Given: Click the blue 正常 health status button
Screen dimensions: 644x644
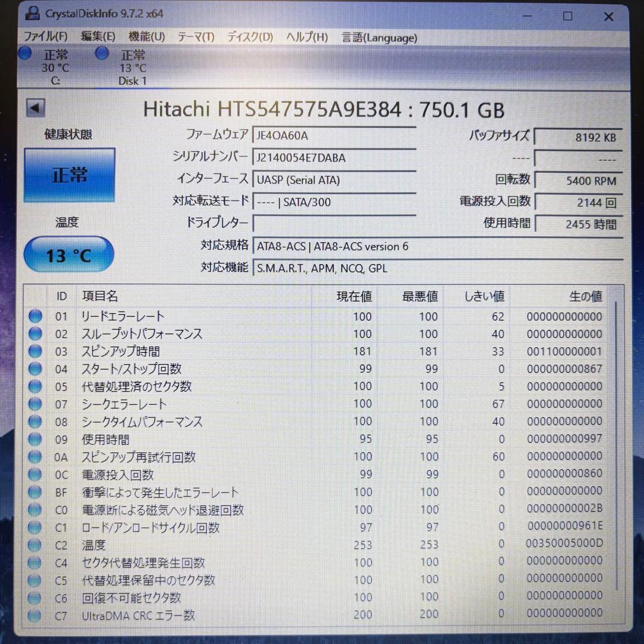Looking at the screenshot, I should (69, 175).
